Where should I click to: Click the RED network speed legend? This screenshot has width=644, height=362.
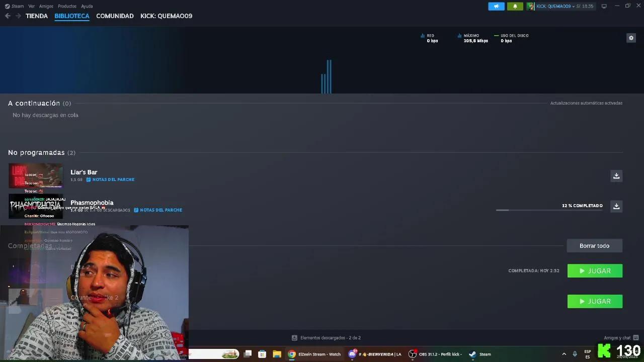point(429,38)
